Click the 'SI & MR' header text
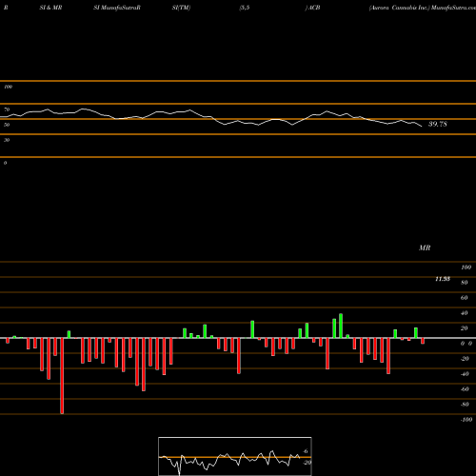Viewport: 476px width, 476px height. (50, 8)
